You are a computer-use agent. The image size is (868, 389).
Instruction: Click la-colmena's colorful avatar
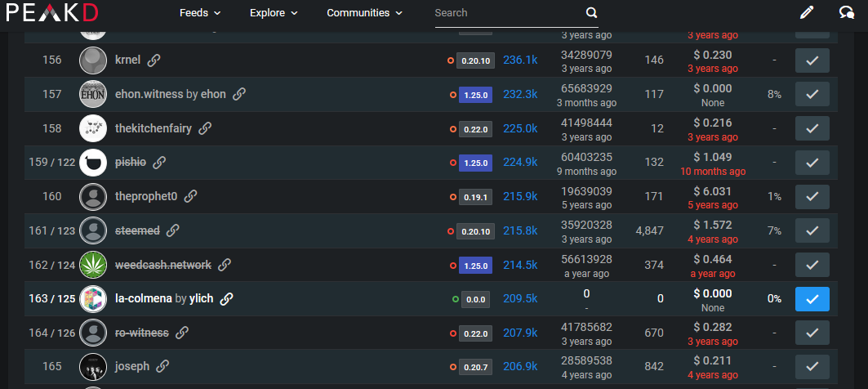(x=93, y=299)
